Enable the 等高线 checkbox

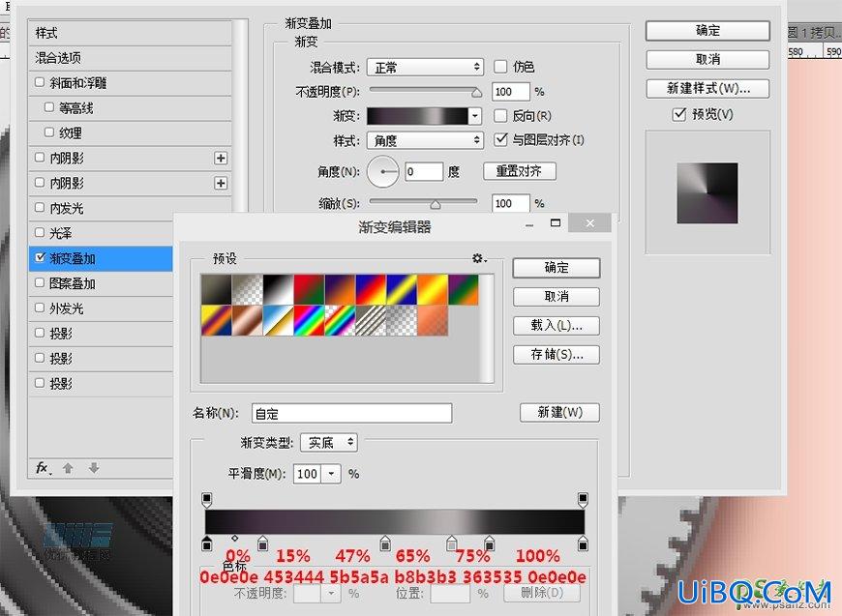(x=48, y=107)
